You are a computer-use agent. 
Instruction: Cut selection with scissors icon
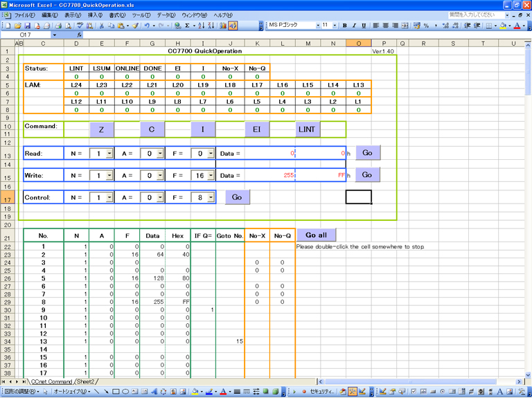pos(101,26)
